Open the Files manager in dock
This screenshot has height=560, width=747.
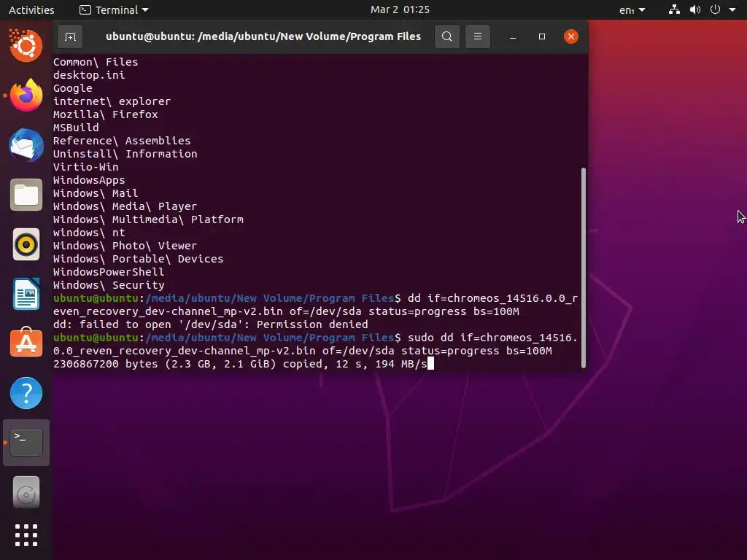point(26,195)
